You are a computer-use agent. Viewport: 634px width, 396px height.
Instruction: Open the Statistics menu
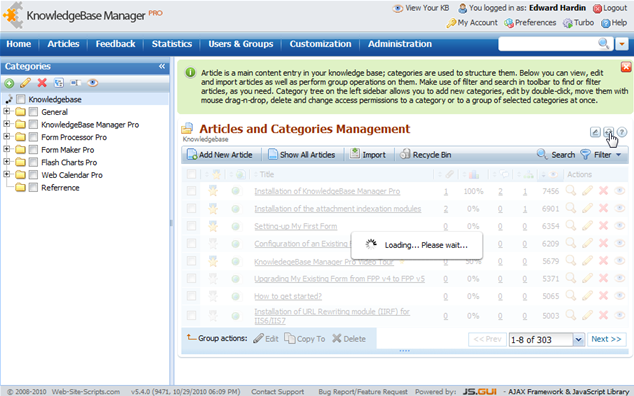172,44
